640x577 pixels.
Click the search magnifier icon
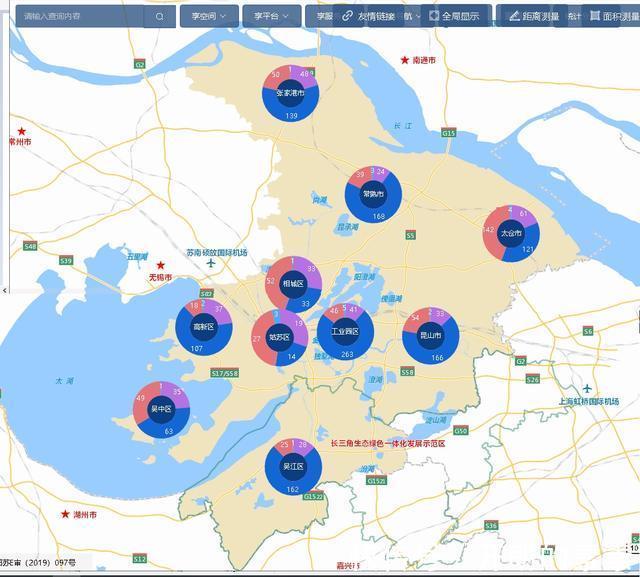(160, 16)
